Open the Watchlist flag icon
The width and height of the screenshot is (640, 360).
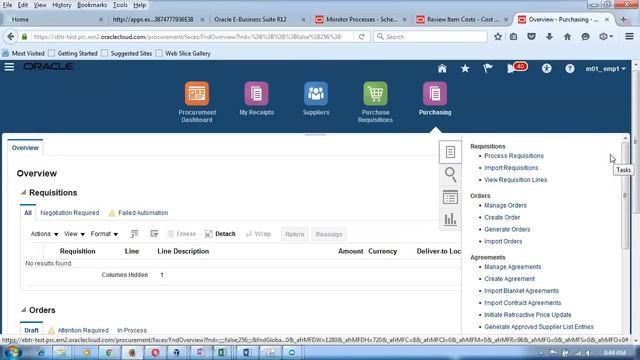(x=488, y=69)
